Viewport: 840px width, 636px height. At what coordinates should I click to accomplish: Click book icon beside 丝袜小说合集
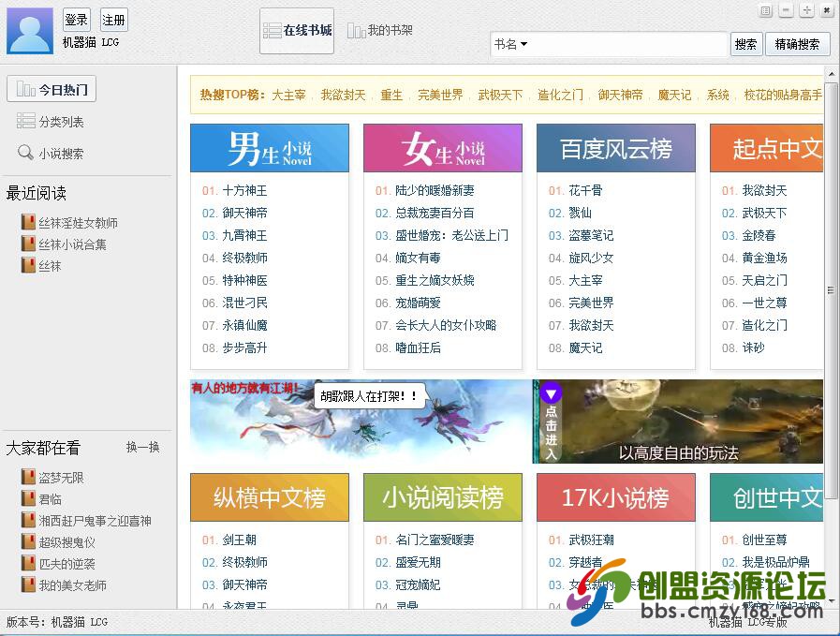[28, 244]
